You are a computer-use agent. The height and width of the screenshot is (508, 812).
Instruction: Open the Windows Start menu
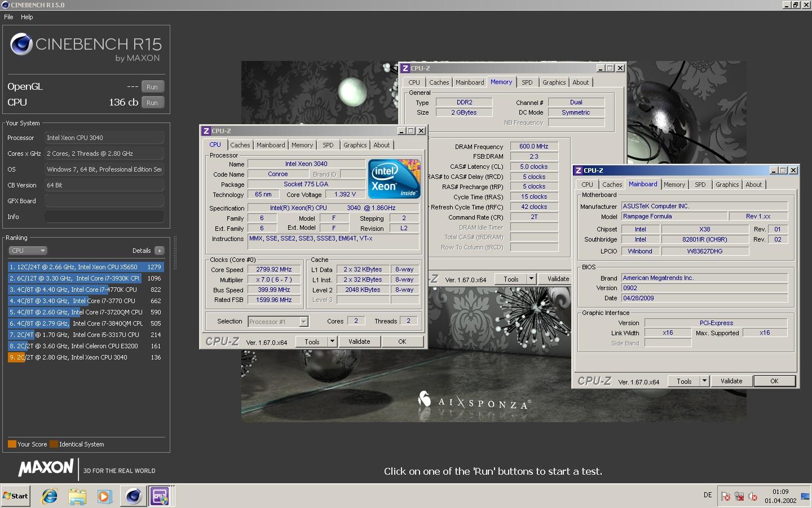tap(16, 496)
